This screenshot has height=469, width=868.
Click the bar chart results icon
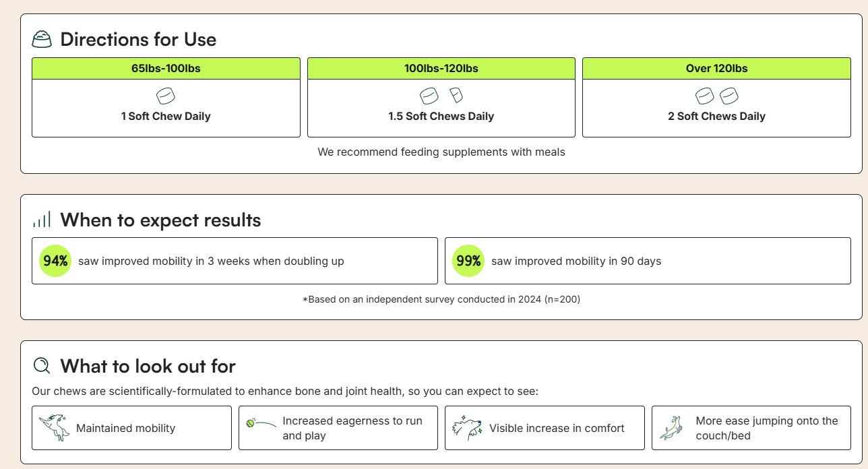click(42, 220)
